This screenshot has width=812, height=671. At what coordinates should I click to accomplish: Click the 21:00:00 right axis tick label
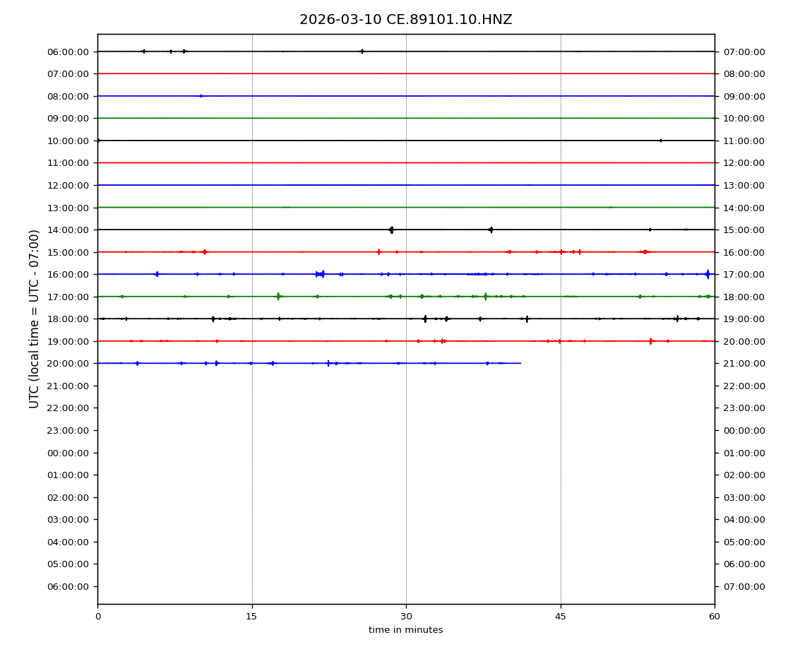pos(744,363)
